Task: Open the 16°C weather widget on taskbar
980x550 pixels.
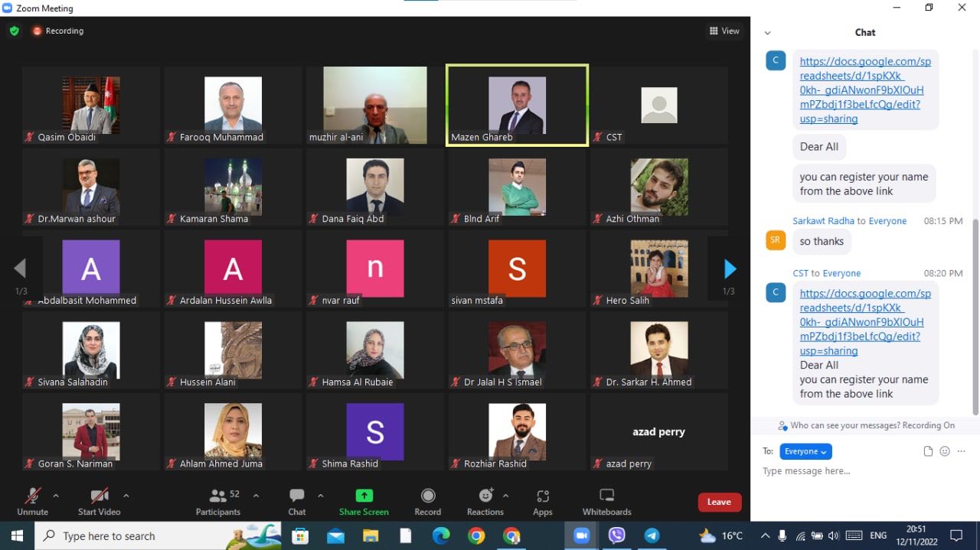Action: 720,535
